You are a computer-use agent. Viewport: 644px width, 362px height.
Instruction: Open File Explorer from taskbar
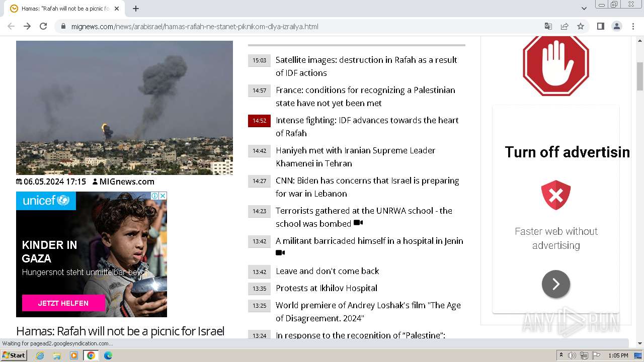pos(57,355)
